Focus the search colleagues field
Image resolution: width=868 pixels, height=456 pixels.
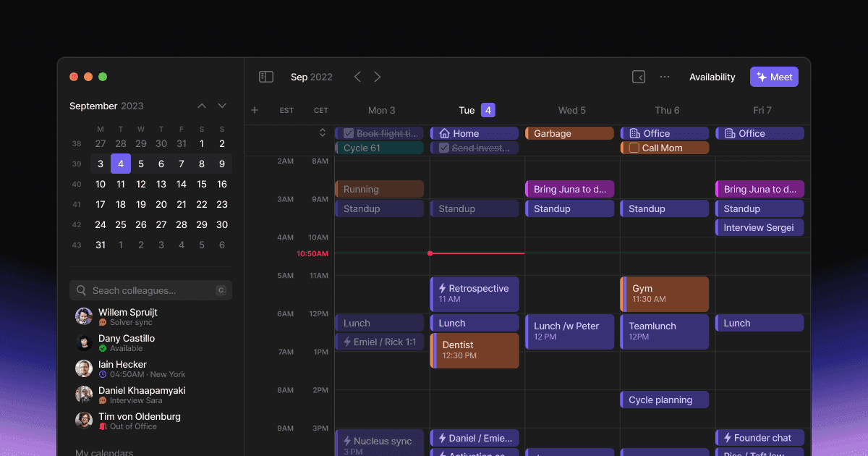(x=150, y=290)
